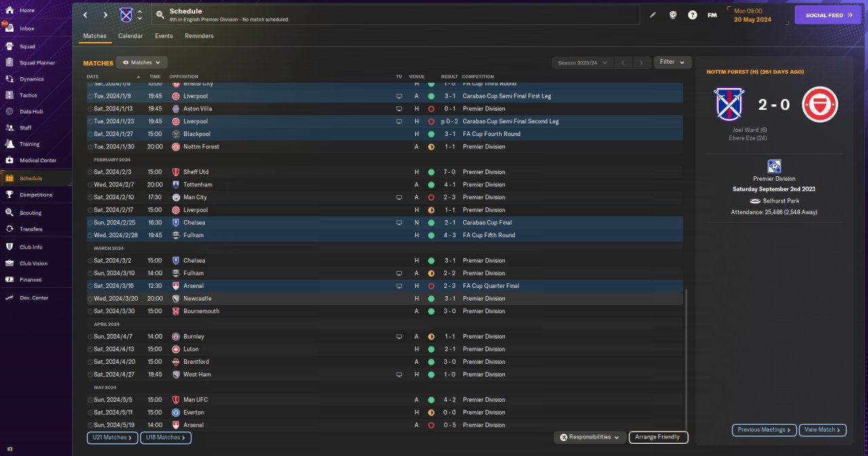868x456 pixels.
Task: Click the Premier Division icon in the match panel
Action: 774,166
